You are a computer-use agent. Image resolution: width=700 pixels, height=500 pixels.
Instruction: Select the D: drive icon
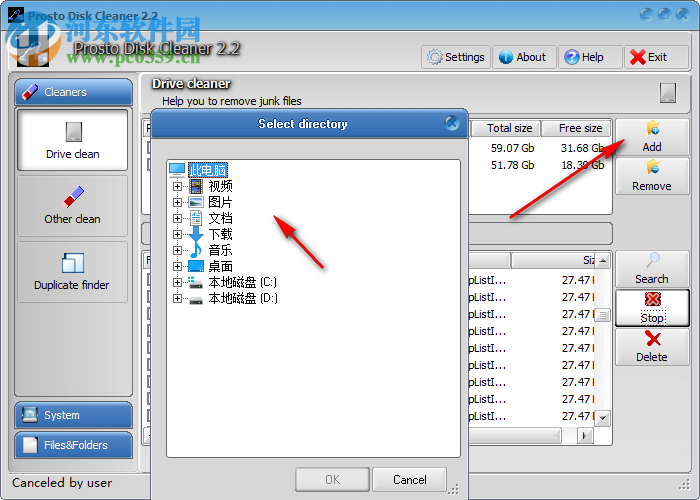196,300
